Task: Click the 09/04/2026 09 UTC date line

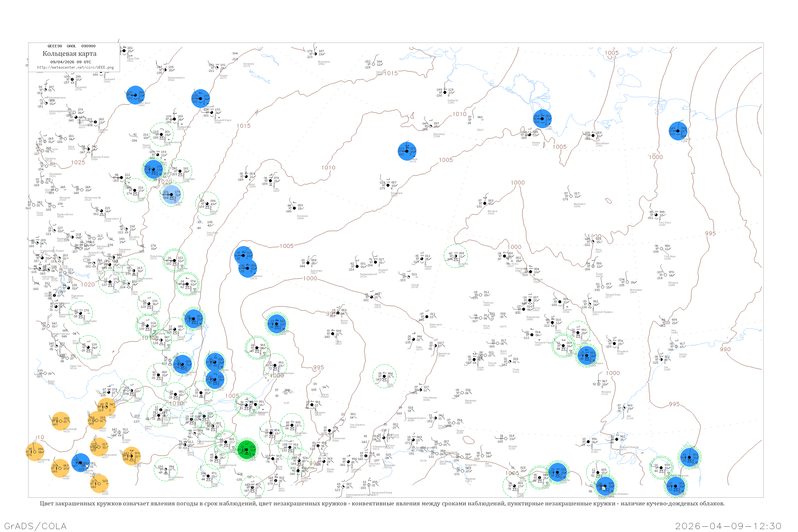Action: coord(70,62)
